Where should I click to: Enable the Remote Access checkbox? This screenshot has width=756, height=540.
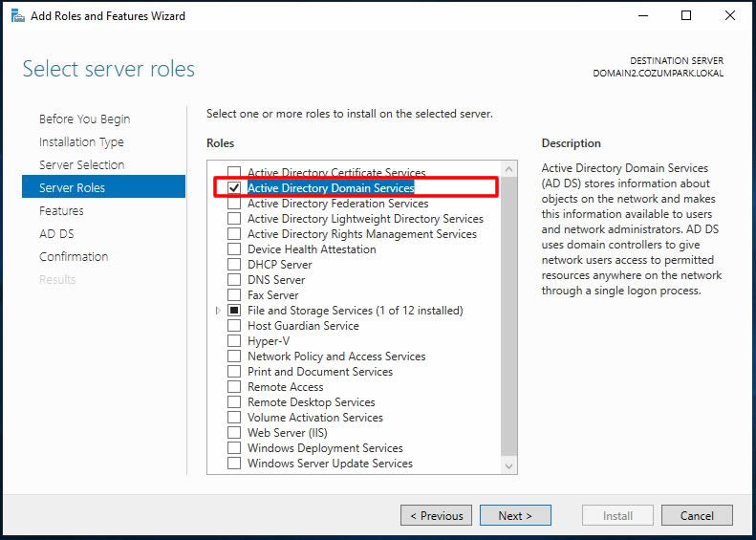(x=234, y=387)
